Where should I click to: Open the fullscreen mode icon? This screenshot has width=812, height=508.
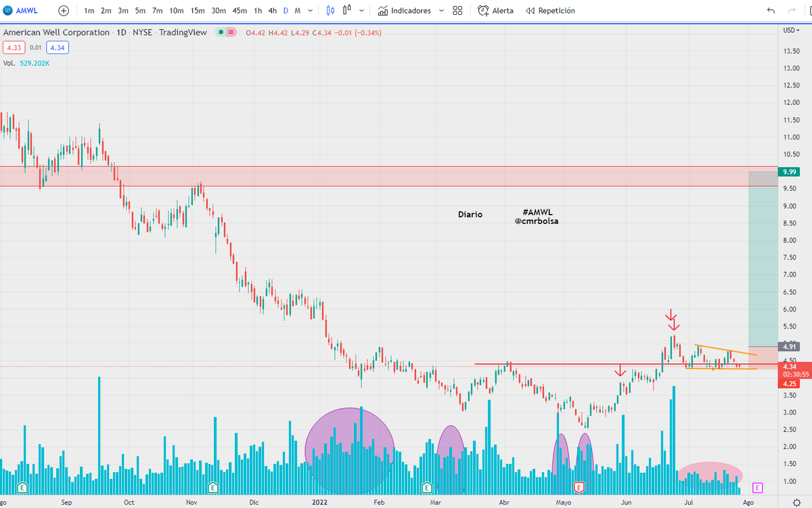(809, 11)
